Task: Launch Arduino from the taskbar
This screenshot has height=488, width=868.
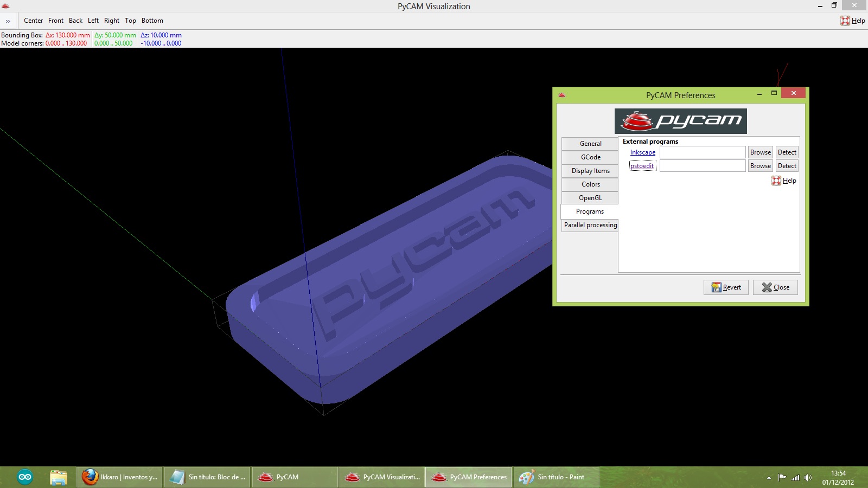Action: tap(25, 477)
